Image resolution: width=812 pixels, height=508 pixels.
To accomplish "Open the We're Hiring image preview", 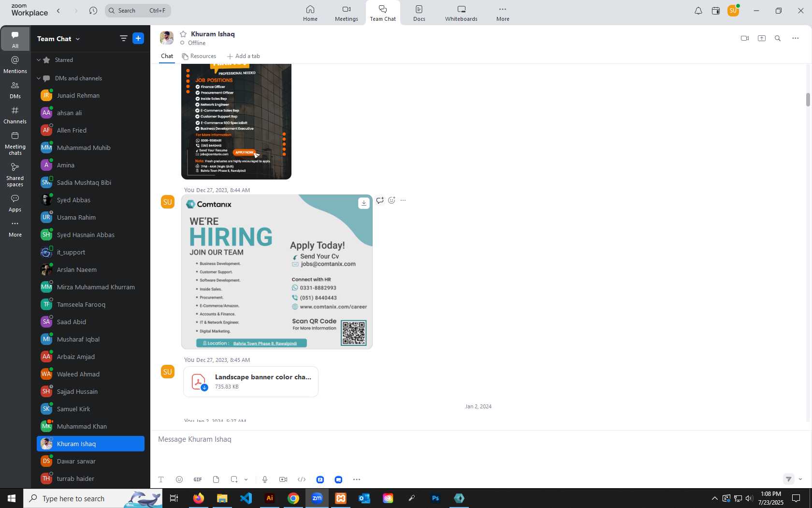I will 277,272.
